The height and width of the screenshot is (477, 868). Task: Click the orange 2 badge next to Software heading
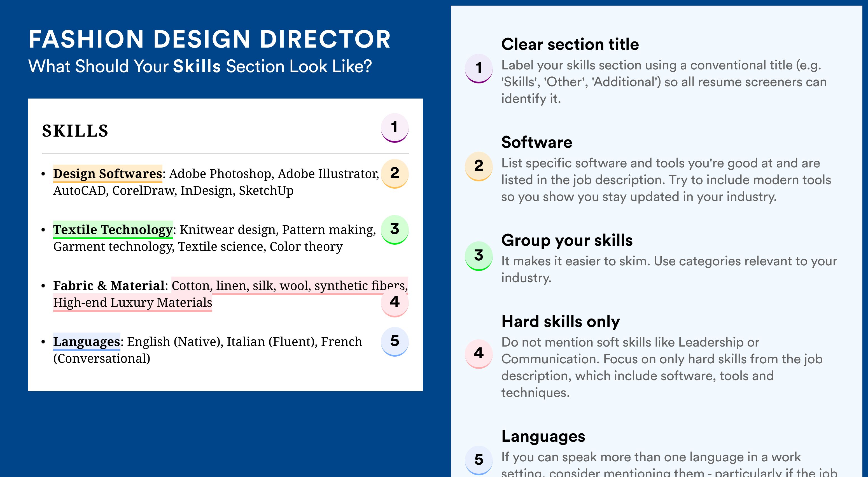click(479, 166)
